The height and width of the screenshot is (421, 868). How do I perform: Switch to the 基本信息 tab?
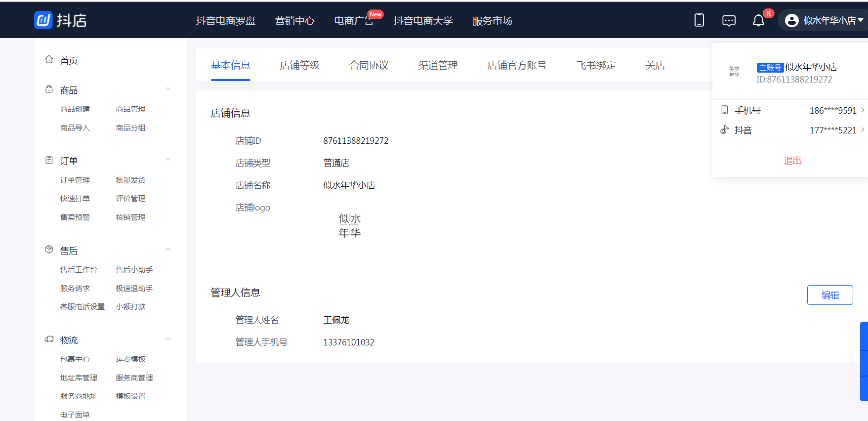(231, 65)
